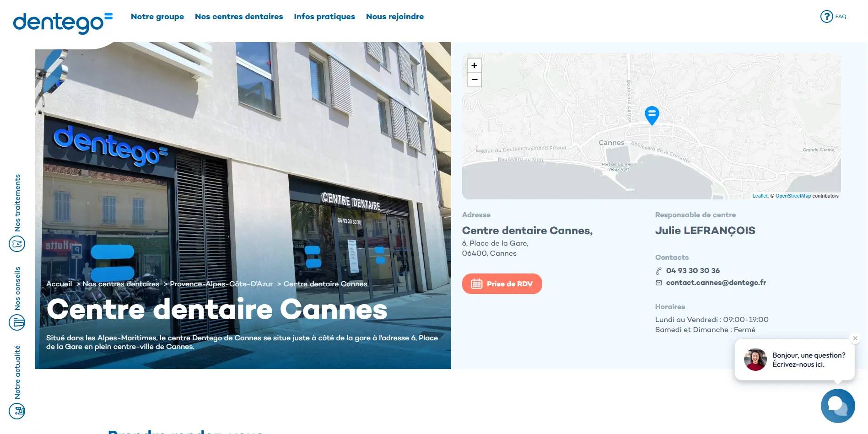Screen dimensions: 868x434
Task: Open the Nos centres dentaires menu
Action: click(x=239, y=16)
